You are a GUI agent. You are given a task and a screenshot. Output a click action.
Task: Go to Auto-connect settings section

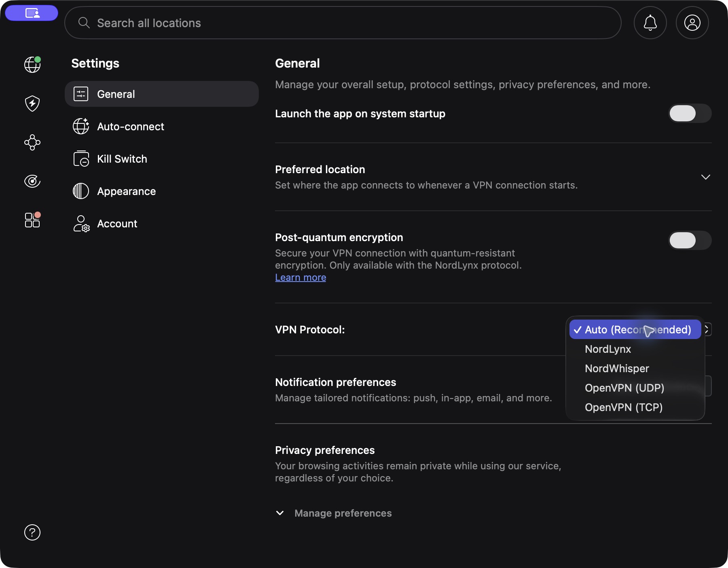click(x=162, y=126)
